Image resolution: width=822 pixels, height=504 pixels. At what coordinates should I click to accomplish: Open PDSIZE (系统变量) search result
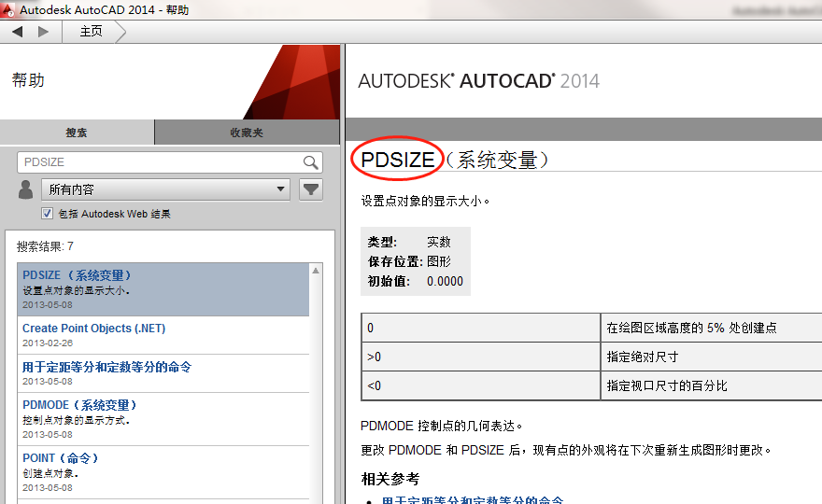click(163, 289)
